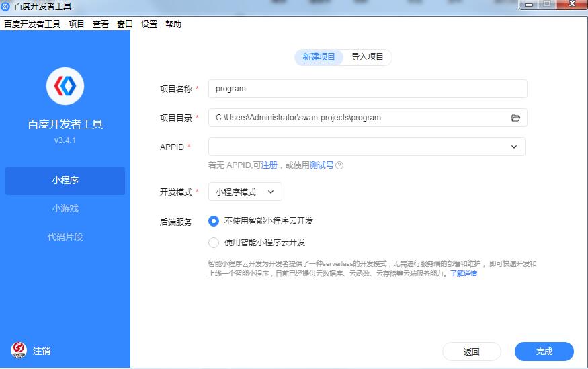Click the 注册 link under APPID
The image size is (588, 369).
(269, 165)
